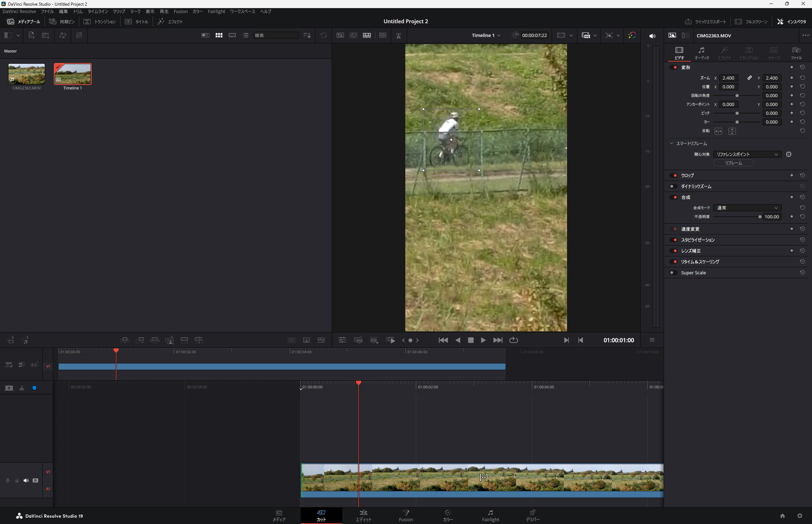Click the reference point crosshair icon
The height and width of the screenshot is (524, 812).
coord(789,154)
